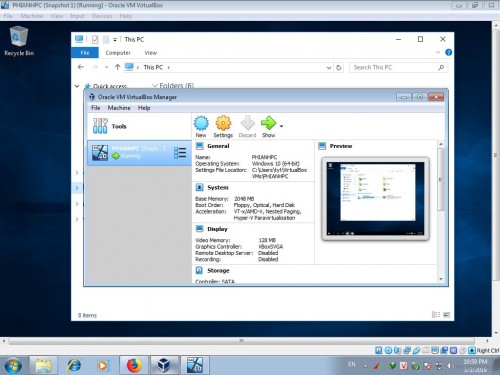Click Properties icon in This PC titlebar
500x375 pixels.
coord(95,39)
